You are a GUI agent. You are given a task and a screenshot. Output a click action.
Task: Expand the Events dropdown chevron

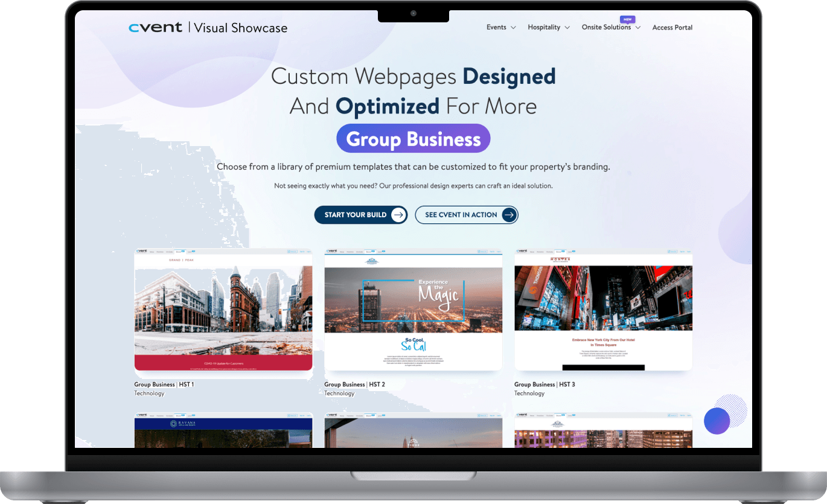pos(513,28)
